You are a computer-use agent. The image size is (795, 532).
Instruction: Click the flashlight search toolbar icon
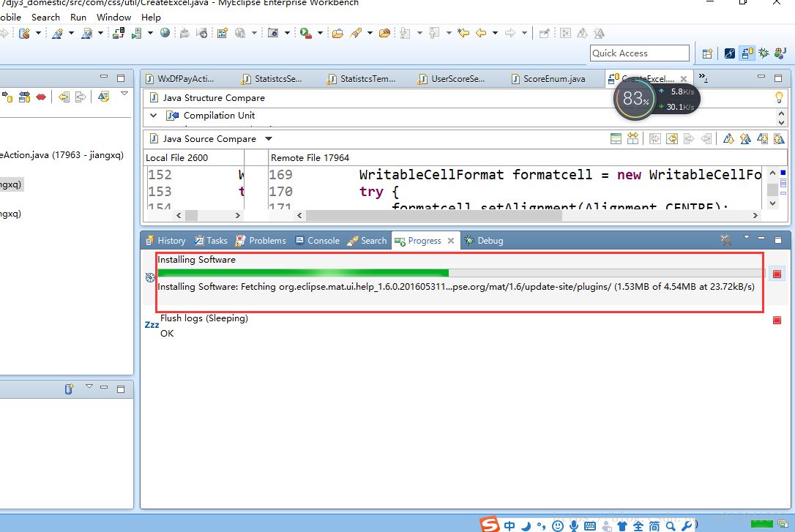pyautogui.click(x=356, y=33)
